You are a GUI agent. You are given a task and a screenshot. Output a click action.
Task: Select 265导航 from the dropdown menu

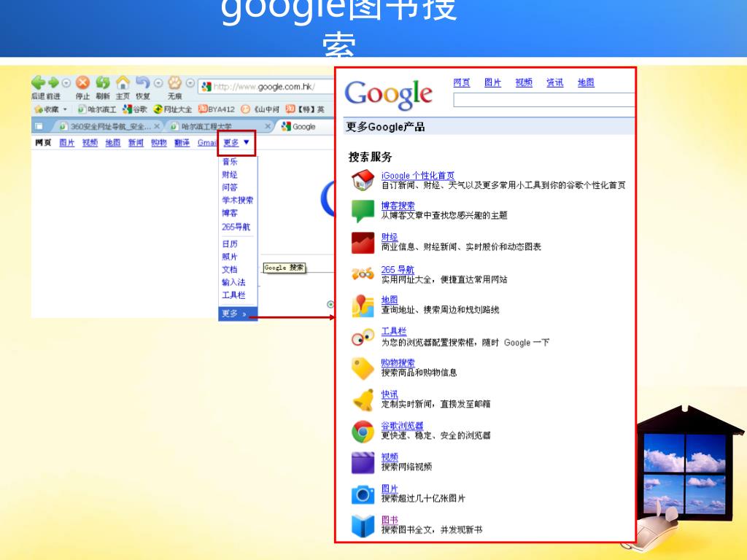(x=236, y=227)
